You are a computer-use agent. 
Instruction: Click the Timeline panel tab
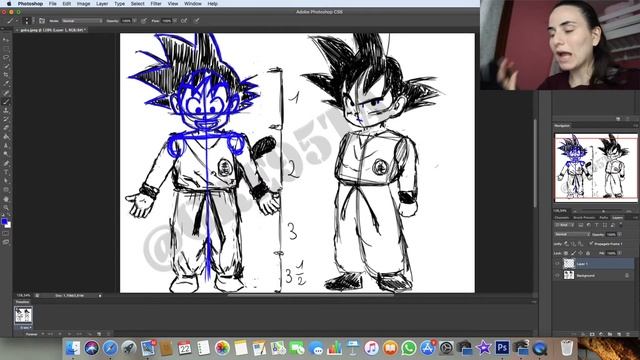[x=22, y=302]
